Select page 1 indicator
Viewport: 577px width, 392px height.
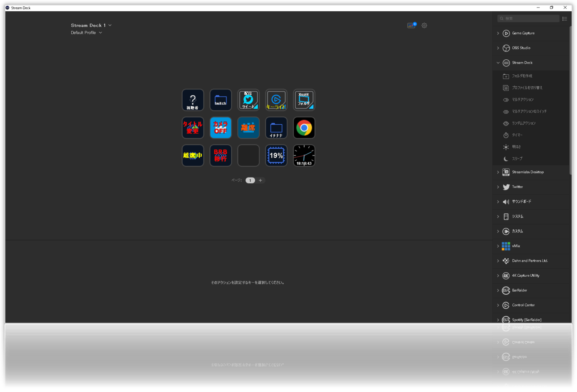tap(250, 181)
